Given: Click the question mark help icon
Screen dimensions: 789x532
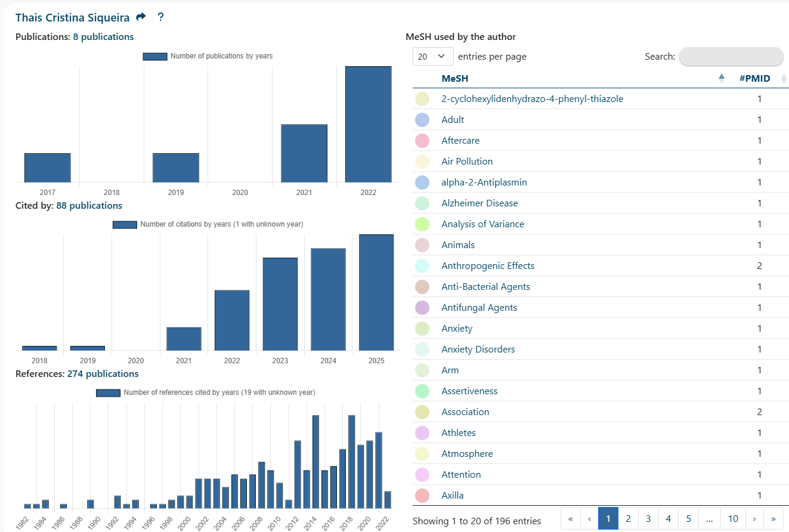Looking at the screenshot, I should coord(160,17).
